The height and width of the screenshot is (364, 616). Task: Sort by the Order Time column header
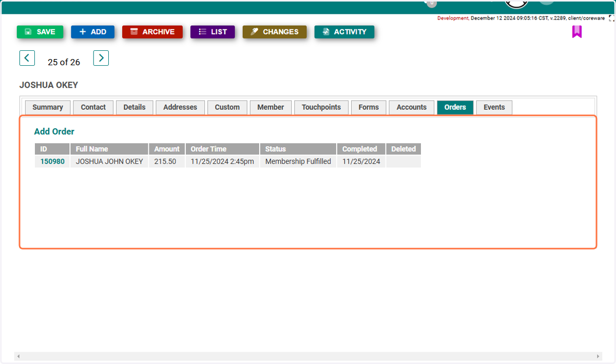(222, 149)
